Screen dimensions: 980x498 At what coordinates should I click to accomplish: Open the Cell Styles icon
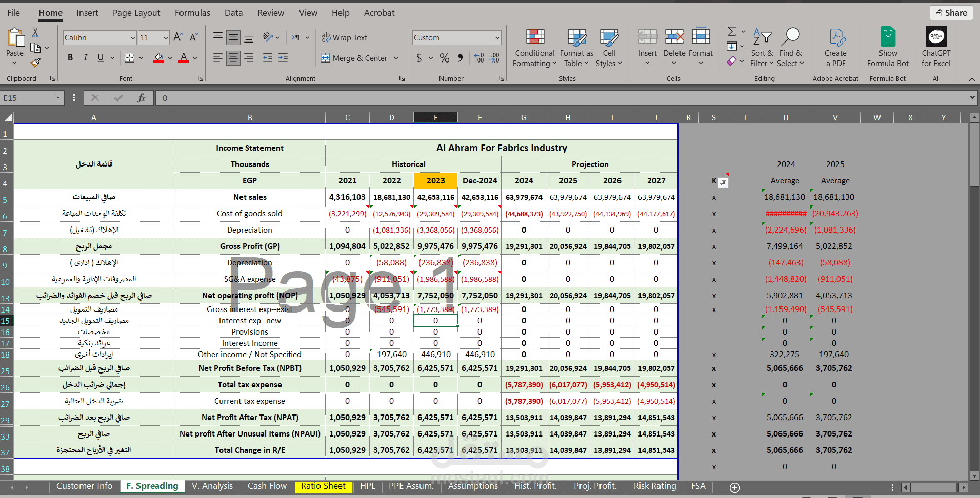click(609, 37)
